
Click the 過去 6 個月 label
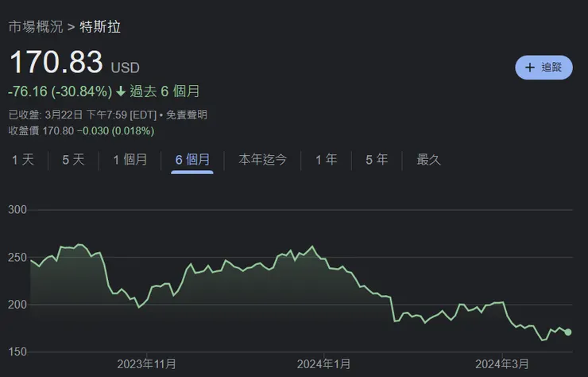tap(164, 91)
